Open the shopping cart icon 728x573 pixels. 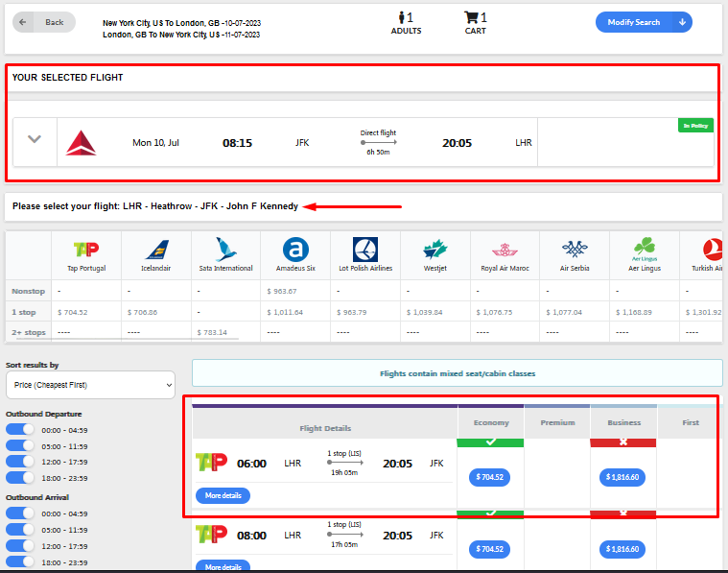(x=471, y=17)
